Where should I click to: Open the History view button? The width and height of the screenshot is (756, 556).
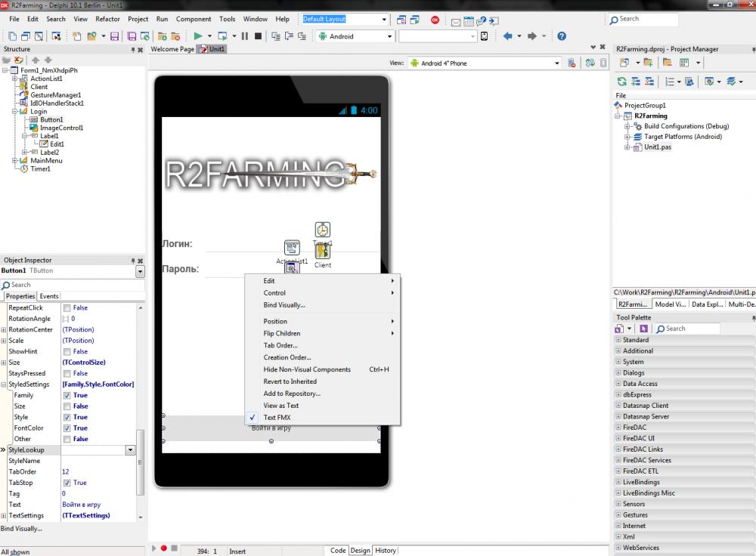(x=386, y=550)
